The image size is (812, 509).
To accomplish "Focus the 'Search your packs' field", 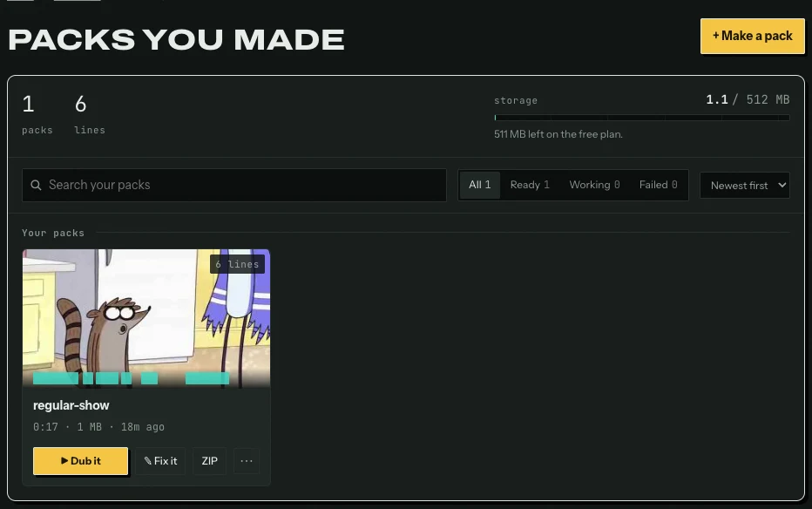I will coord(234,185).
